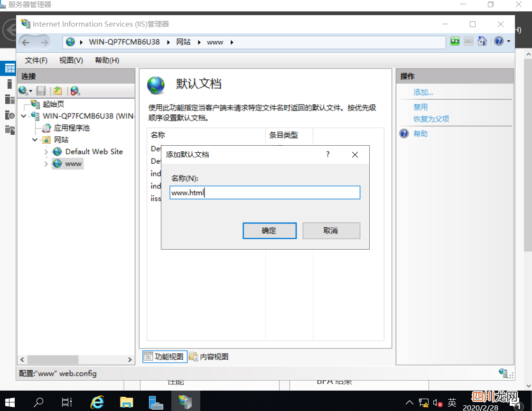Open help dropdown arrow next to question icon
Viewport: 532px width, 411px height.
509,41
